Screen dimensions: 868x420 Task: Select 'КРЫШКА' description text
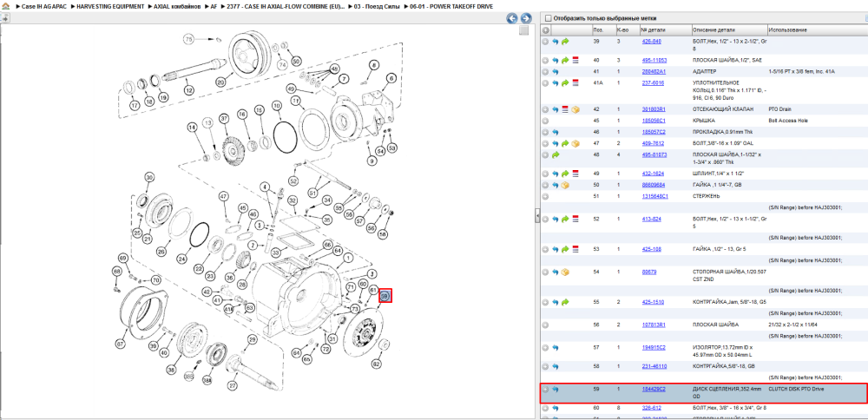tap(704, 121)
